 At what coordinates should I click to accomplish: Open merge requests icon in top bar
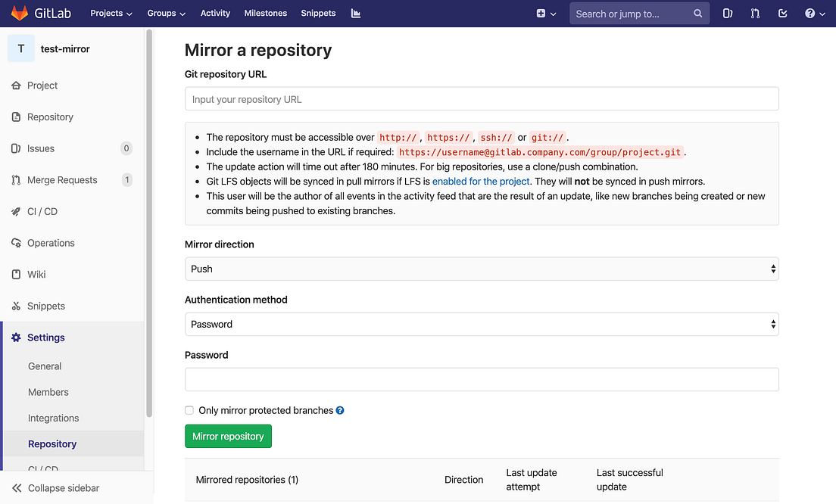tap(755, 13)
